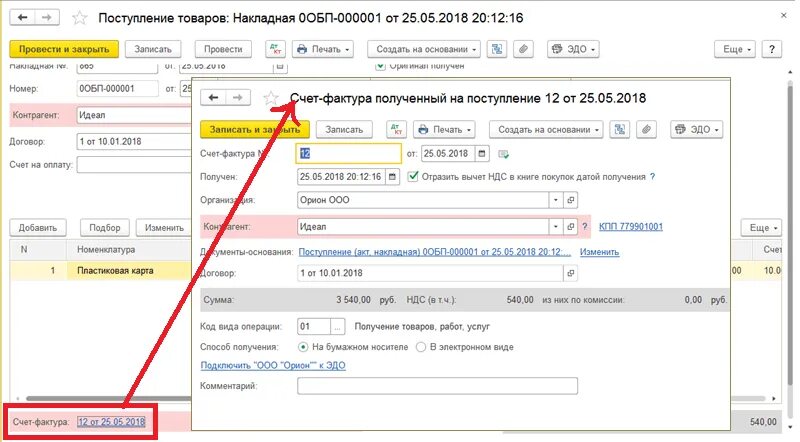Click Изменить button above goods table
Viewport: 800px width, 442px height.
coord(164,228)
